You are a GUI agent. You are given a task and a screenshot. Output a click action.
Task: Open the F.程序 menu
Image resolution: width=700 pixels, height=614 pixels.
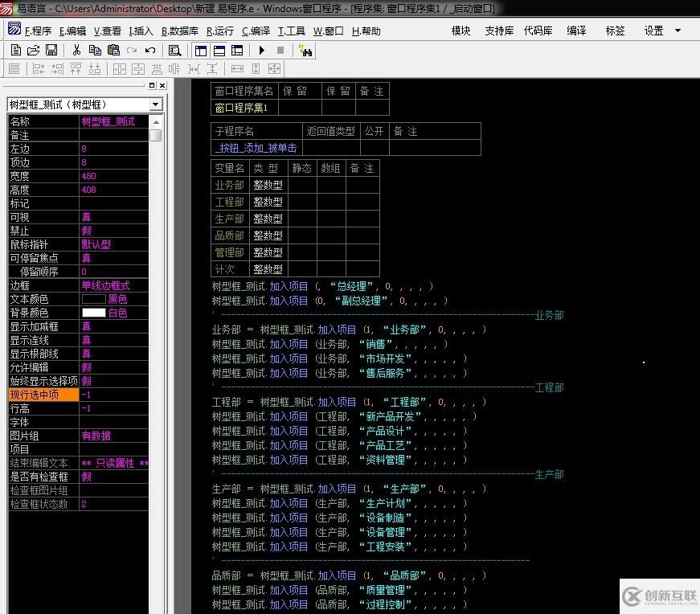pyautogui.click(x=38, y=31)
